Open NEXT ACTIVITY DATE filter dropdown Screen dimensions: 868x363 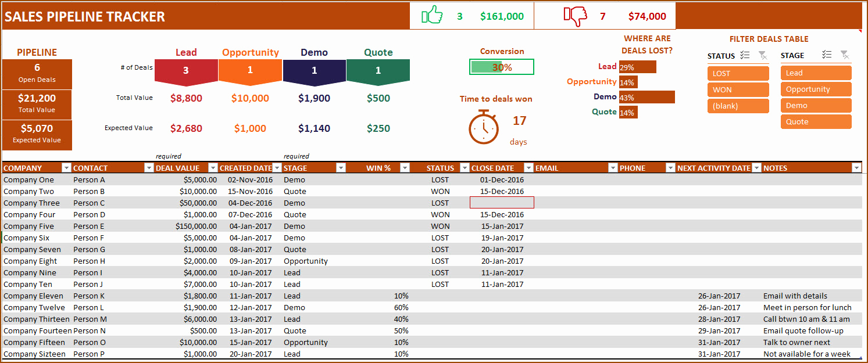tap(756, 168)
